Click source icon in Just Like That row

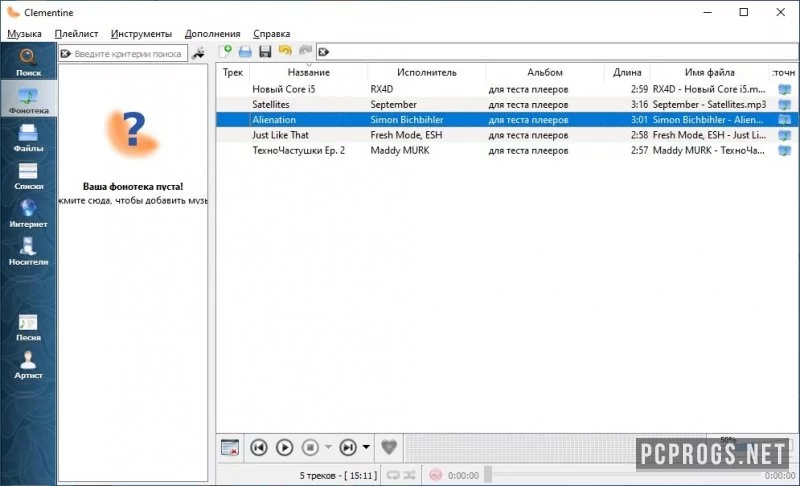pos(784,135)
